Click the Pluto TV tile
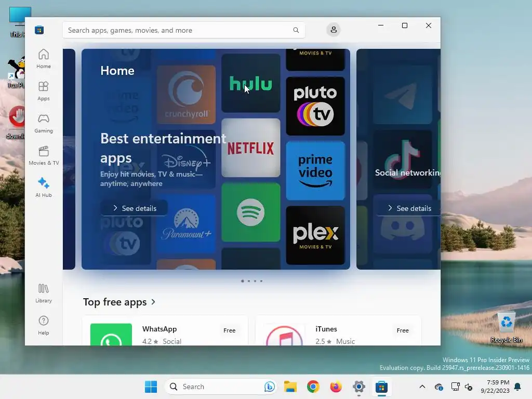 [315, 106]
